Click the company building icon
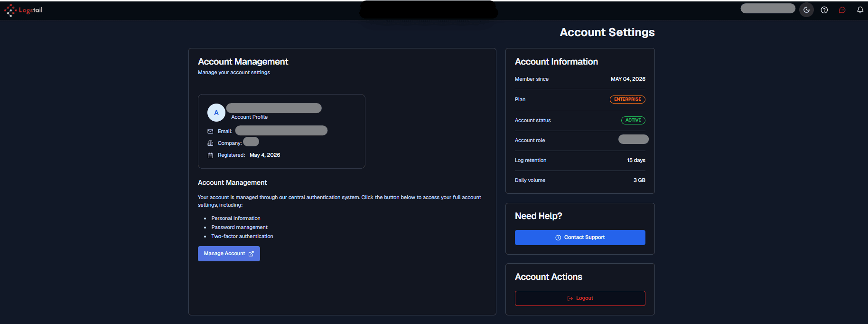Viewport: 868px width, 324px height. click(x=210, y=143)
